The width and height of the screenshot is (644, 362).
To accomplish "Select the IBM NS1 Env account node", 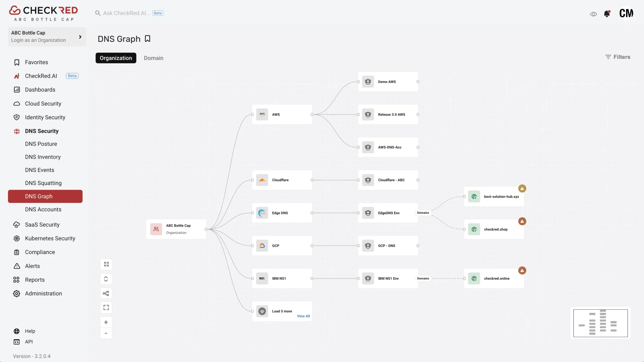I will pos(388,278).
